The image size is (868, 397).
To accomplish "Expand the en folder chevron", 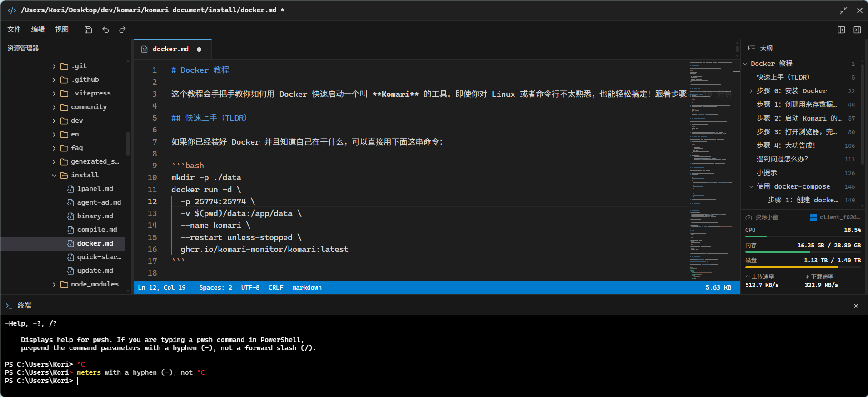I will pos(54,135).
